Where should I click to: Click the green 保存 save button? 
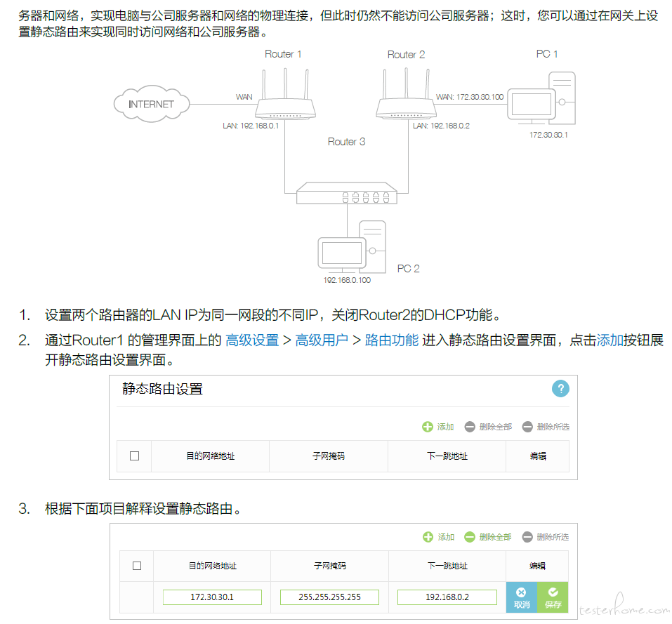coord(553,597)
